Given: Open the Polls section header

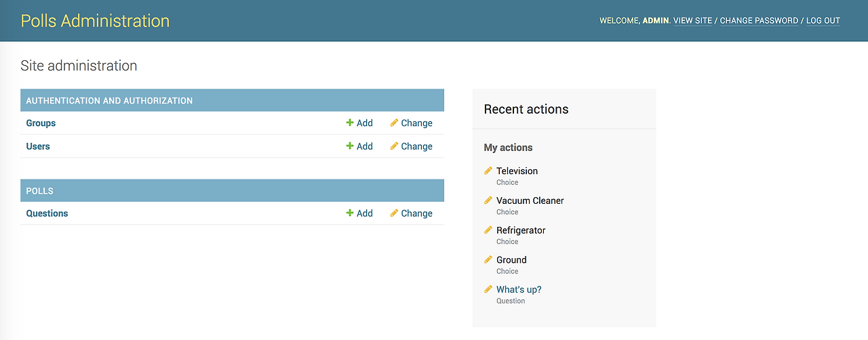Looking at the screenshot, I should click(x=39, y=191).
